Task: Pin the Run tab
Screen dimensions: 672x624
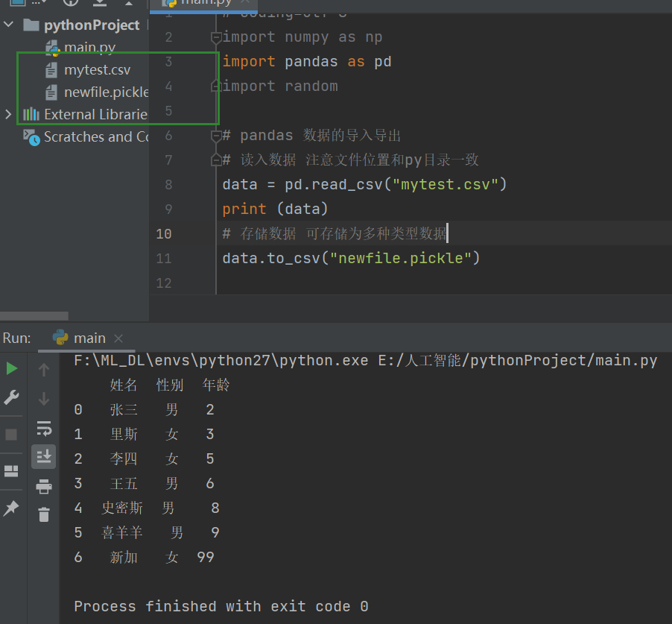Action: pos(11,508)
